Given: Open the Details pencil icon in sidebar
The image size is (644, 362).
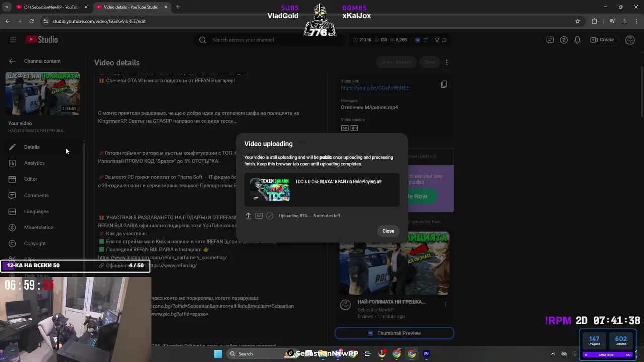Looking at the screenshot, I should point(12,147).
